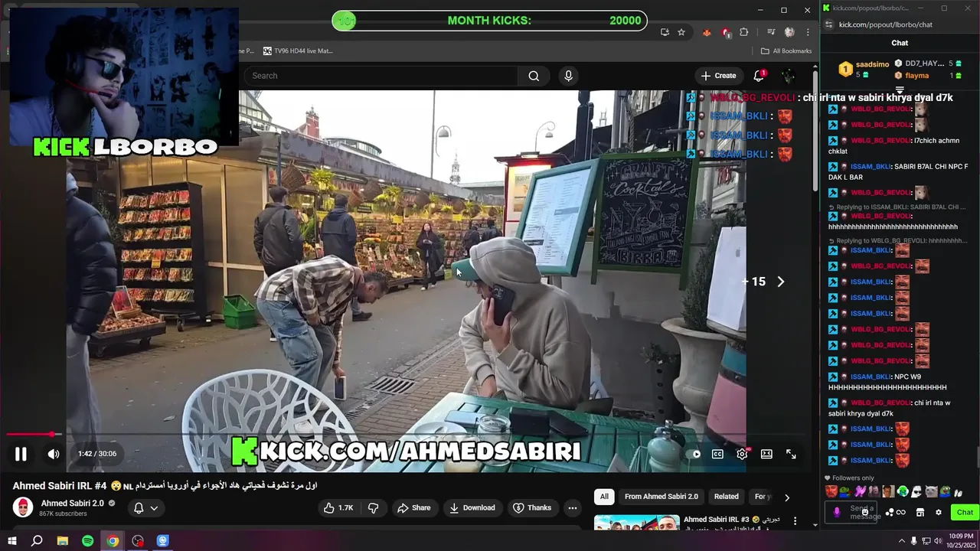980x551 pixels.
Task: Open more actions three-dot menu under video
Action: point(572,507)
